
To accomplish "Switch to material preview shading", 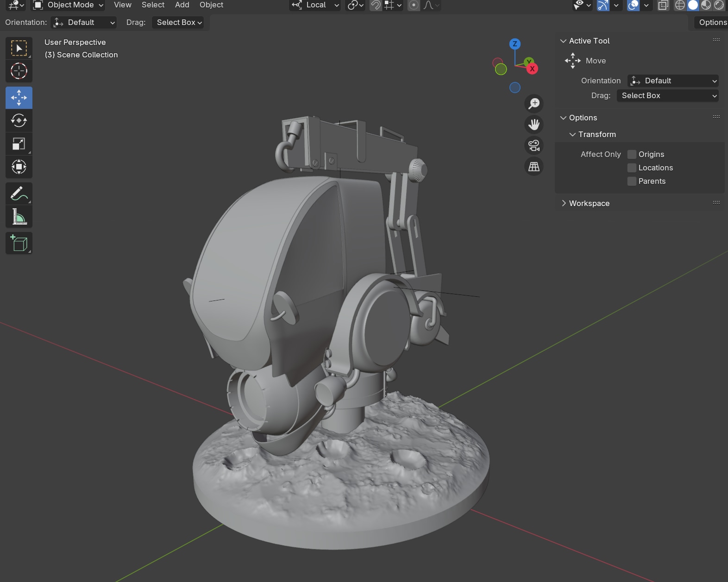I will [x=706, y=5].
